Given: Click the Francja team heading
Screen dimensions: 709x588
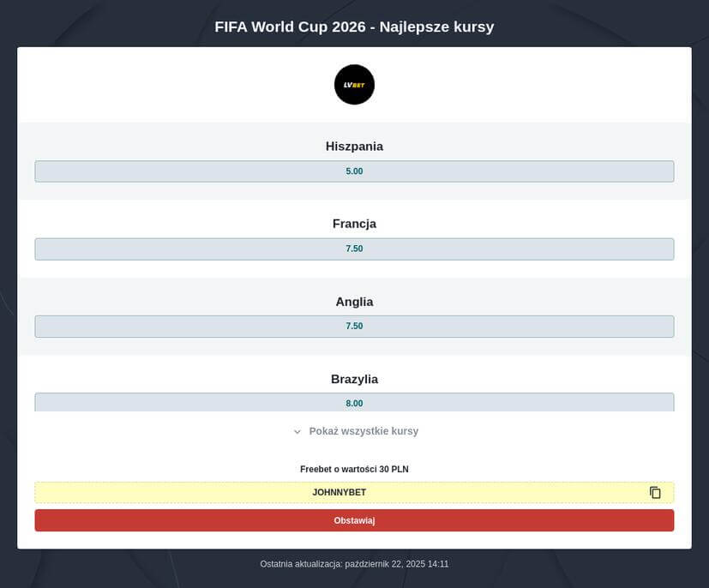Looking at the screenshot, I should pos(354,224).
